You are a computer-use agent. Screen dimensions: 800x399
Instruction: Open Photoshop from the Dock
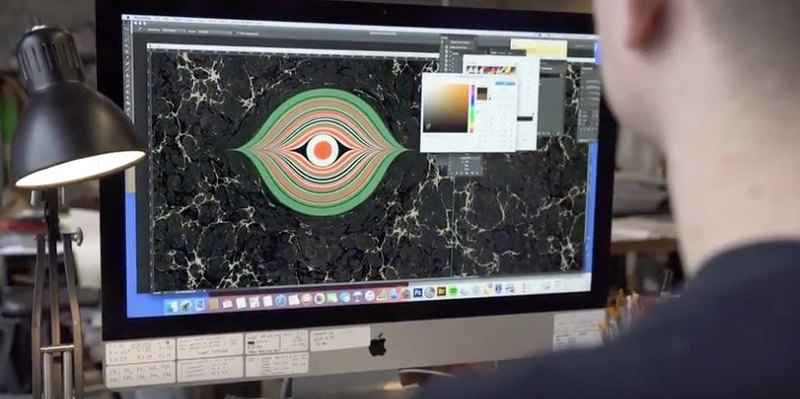(x=418, y=292)
